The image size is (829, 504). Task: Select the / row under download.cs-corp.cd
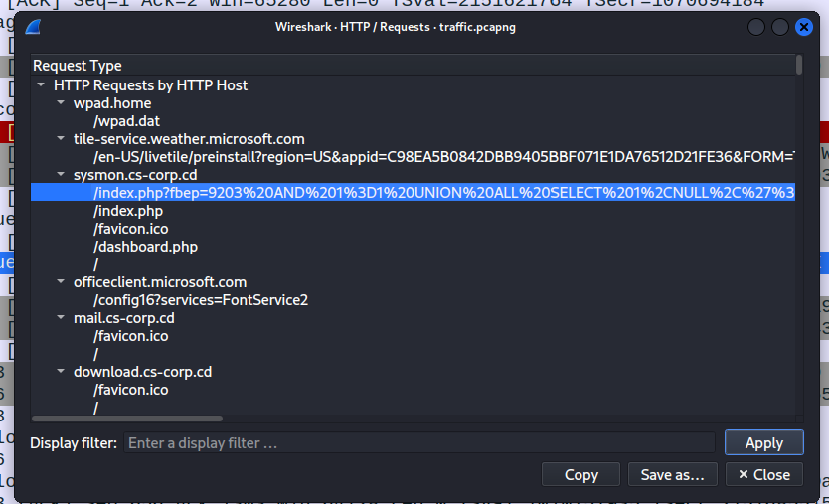413,408
